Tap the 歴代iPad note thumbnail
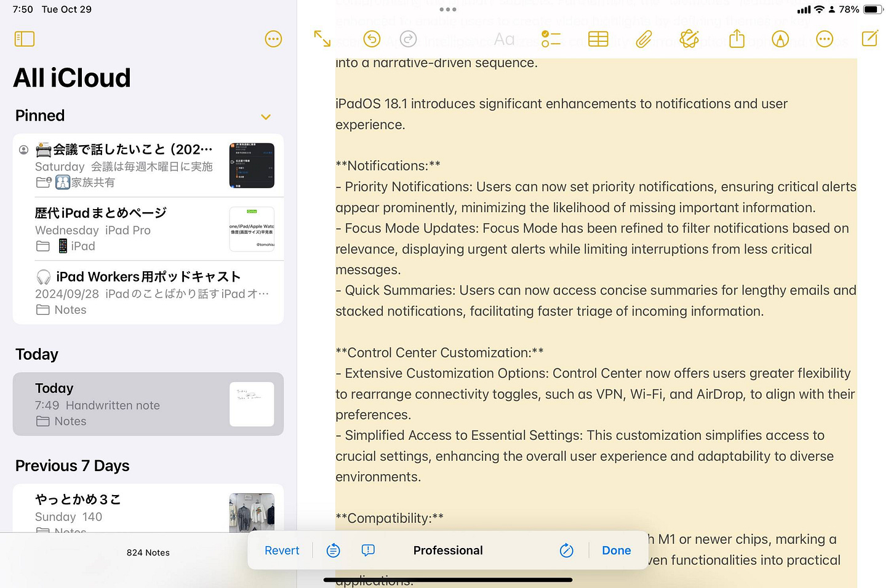Screen dimensions: 896x588 pos(252,229)
